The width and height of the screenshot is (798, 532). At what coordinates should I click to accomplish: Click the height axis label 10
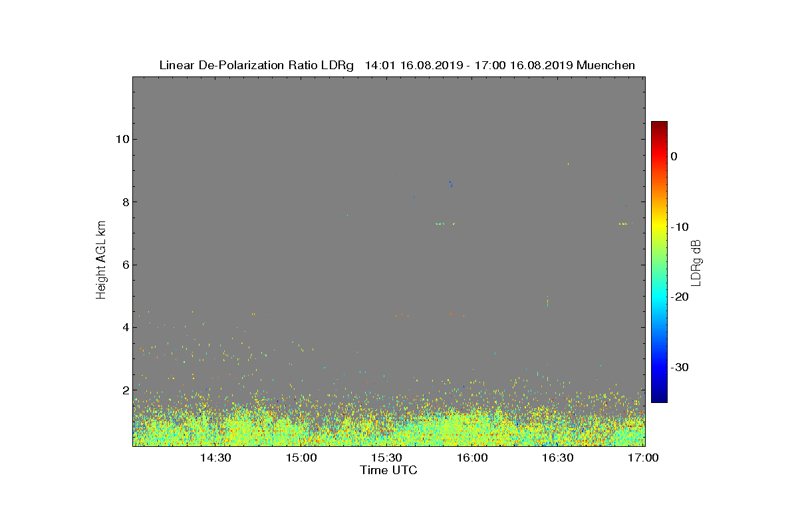tap(122, 139)
